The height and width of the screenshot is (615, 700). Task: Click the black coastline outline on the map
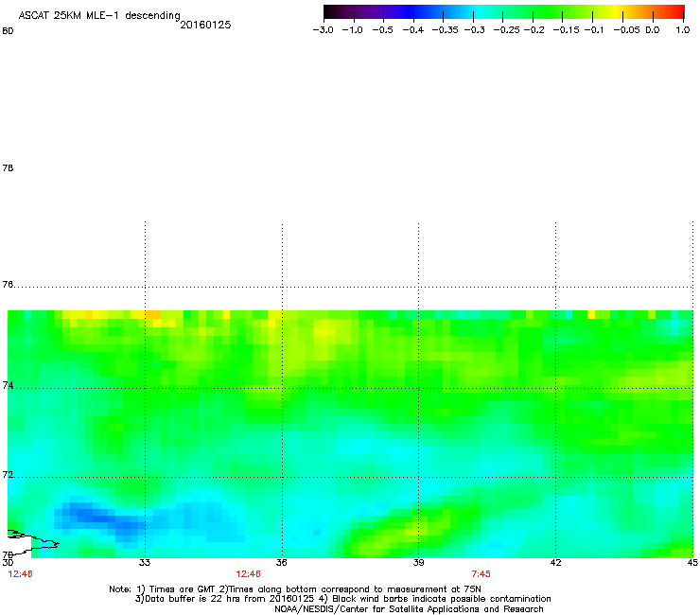click(33, 542)
